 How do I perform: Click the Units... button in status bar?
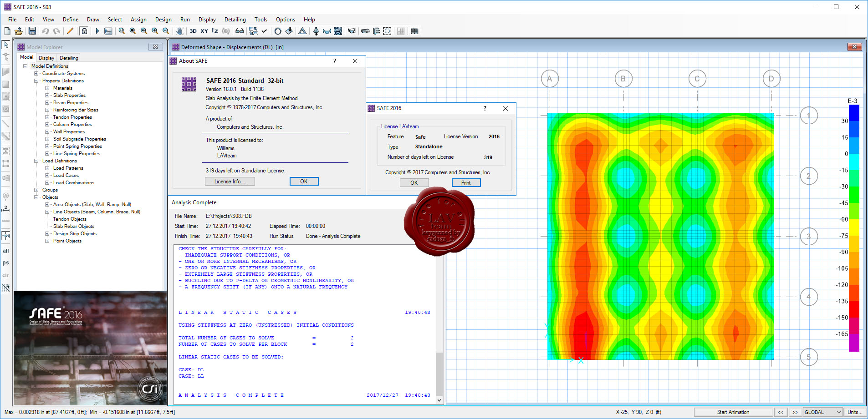(x=855, y=412)
